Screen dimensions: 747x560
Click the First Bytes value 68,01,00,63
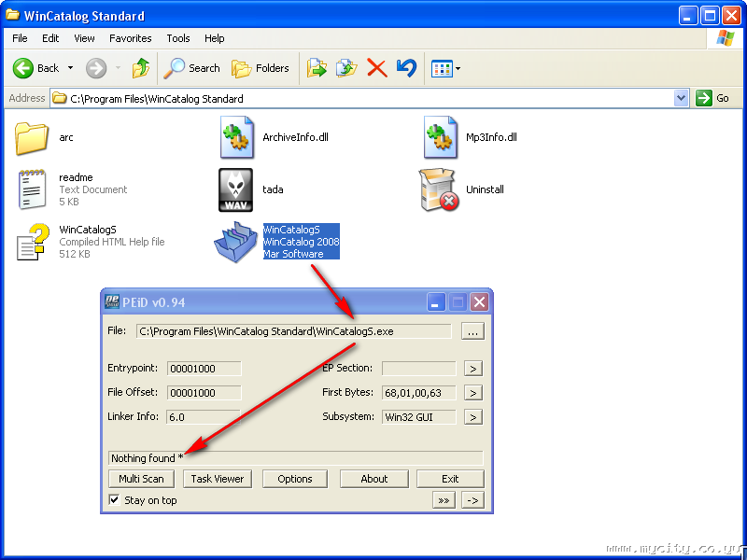point(418,393)
